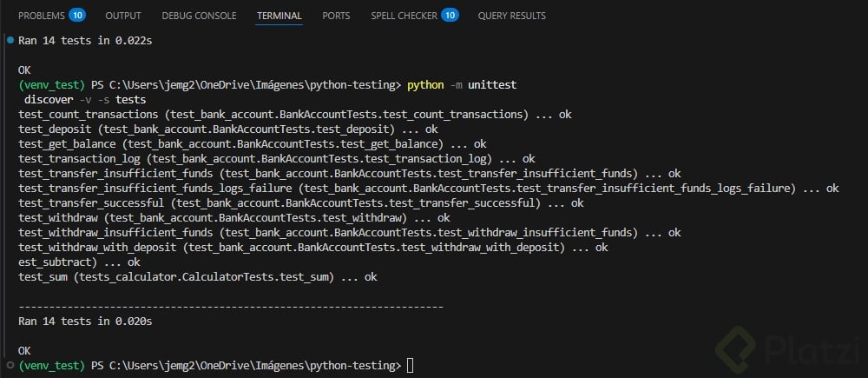The height and width of the screenshot is (378, 868).
Task: Click the 'Ran 14 tests in 0.020s' line
Action: [x=85, y=322]
